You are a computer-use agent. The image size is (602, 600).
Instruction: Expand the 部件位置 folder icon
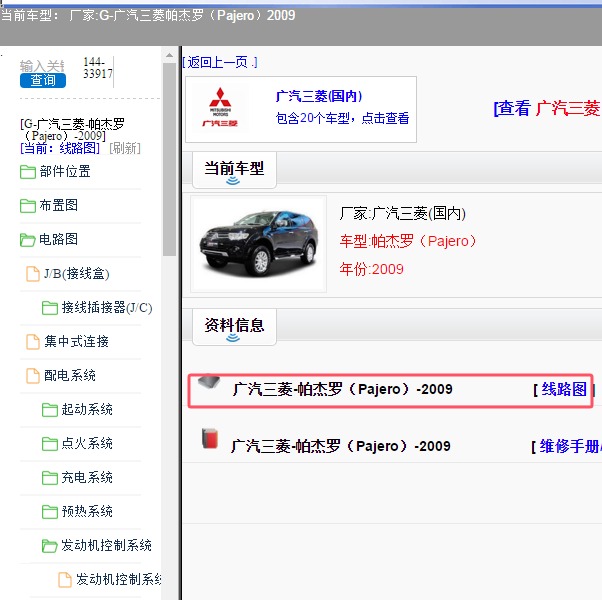pyautogui.click(x=28, y=172)
